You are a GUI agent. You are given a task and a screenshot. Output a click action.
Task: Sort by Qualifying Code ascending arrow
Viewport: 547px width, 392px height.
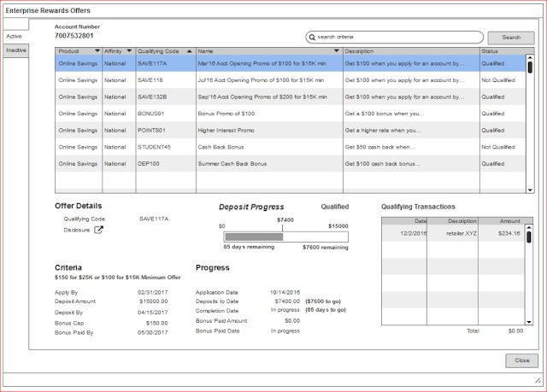[x=190, y=51]
